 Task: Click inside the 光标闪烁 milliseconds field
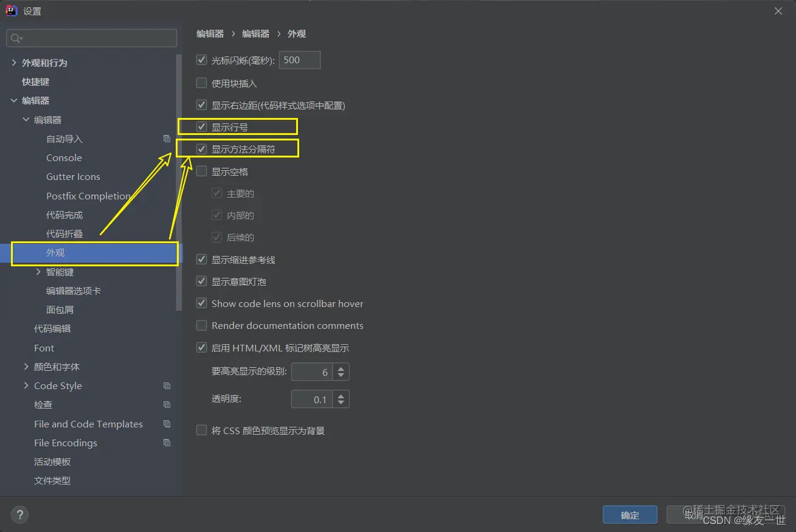pos(299,60)
